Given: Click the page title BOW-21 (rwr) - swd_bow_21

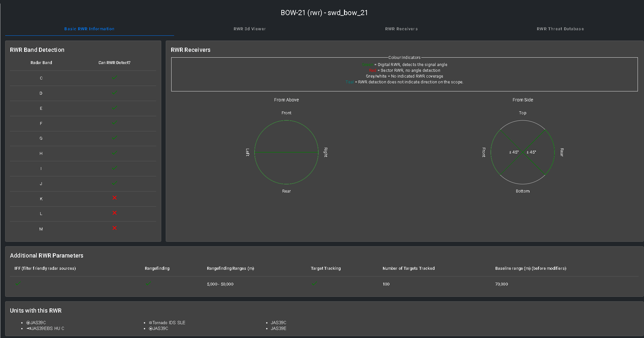Looking at the screenshot, I should [324, 13].
